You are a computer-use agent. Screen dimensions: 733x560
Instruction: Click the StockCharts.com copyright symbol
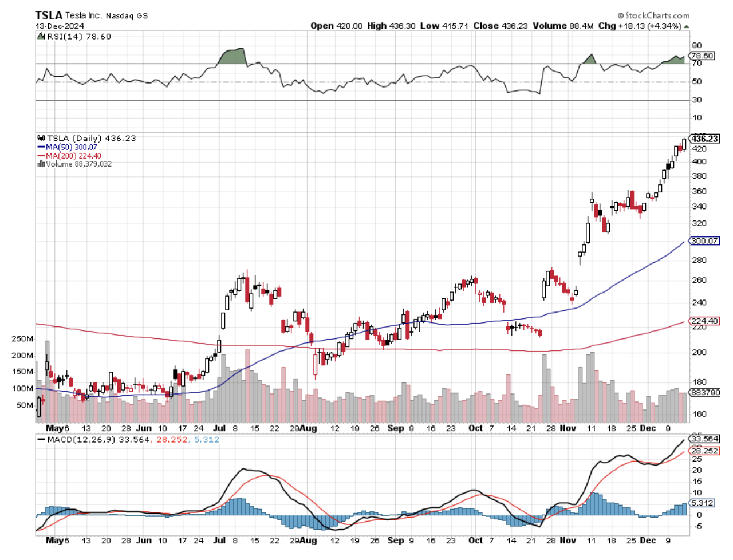point(621,16)
